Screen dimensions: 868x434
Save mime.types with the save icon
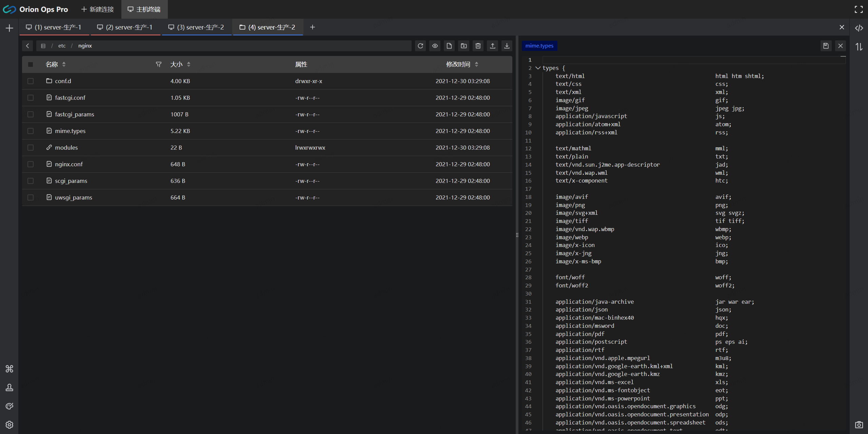(x=826, y=46)
